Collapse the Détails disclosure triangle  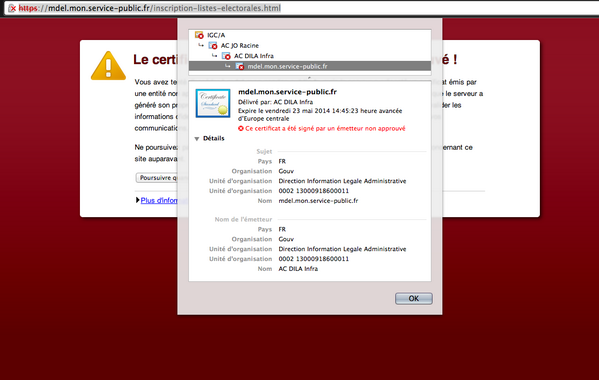[x=197, y=139]
